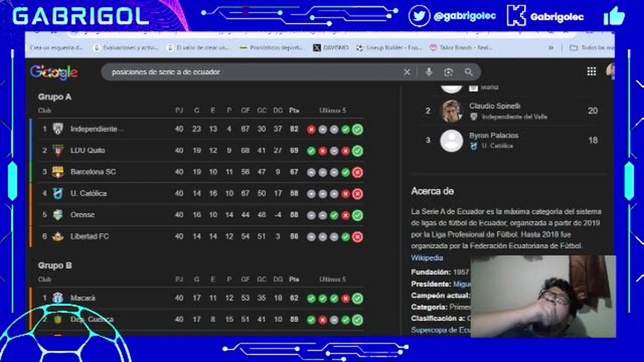The height and width of the screenshot is (362, 644).
Task: Open Google Lens image search icon
Action: [x=448, y=72]
